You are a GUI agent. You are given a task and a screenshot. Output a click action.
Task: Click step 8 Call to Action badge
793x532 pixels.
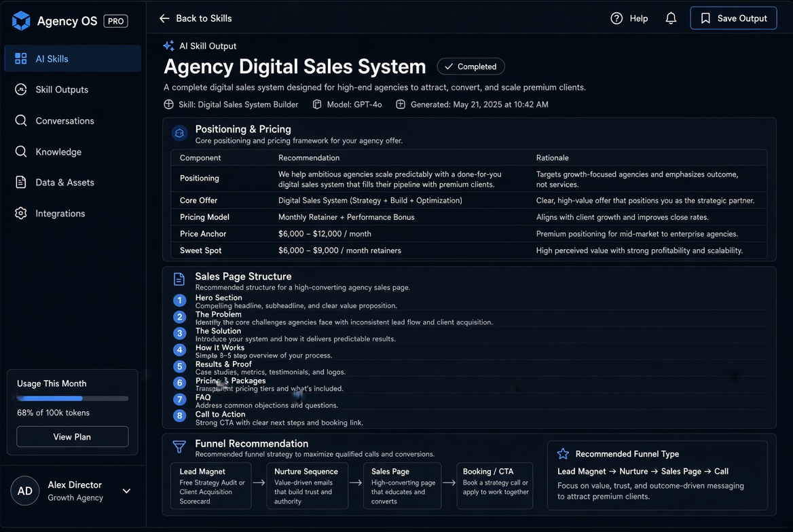(x=179, y=416)
